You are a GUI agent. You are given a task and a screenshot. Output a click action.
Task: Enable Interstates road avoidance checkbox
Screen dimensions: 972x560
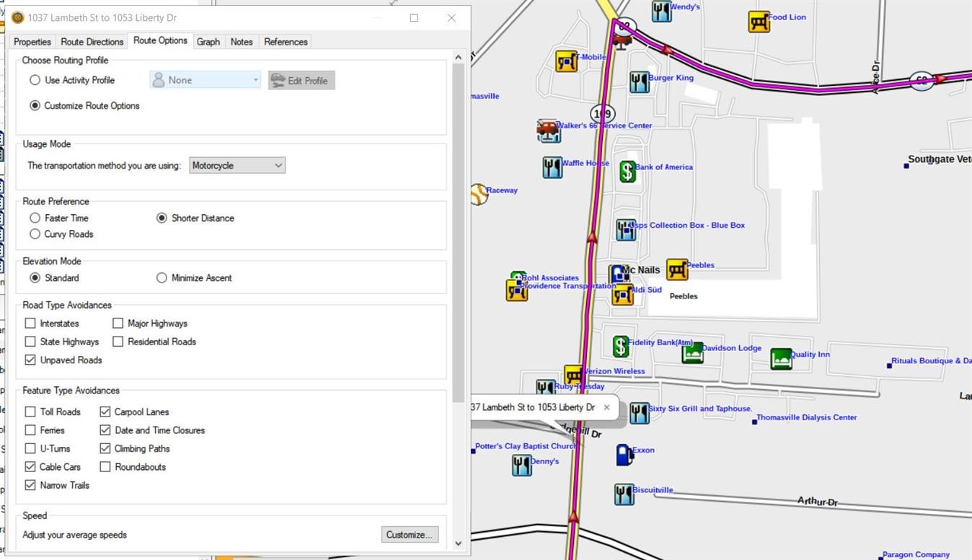(x=30, y=324)
